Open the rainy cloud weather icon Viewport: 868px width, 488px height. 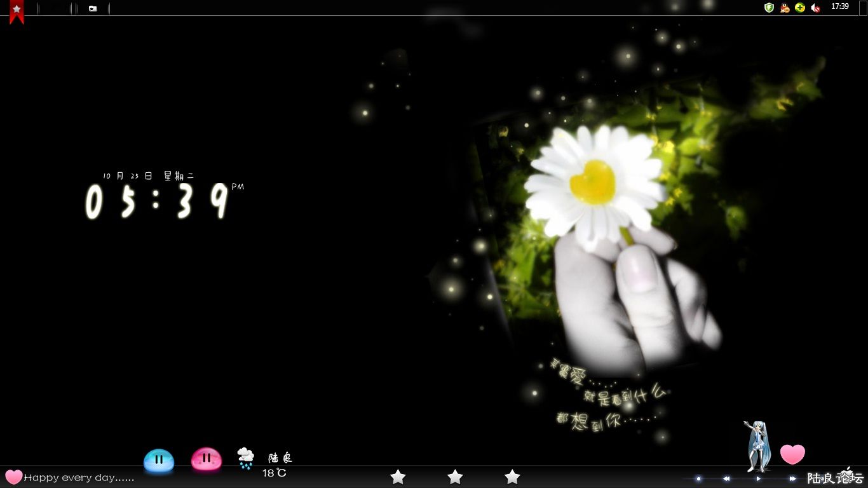pos(245,457)
